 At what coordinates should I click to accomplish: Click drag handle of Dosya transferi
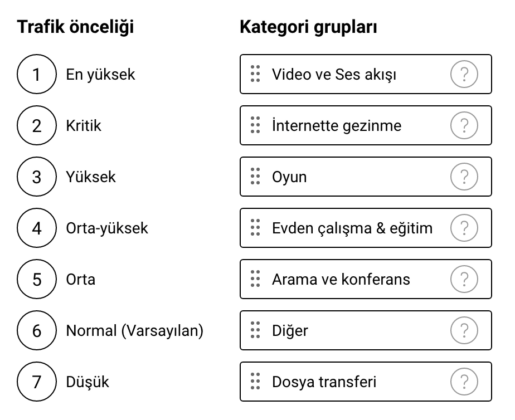[255, 381]
